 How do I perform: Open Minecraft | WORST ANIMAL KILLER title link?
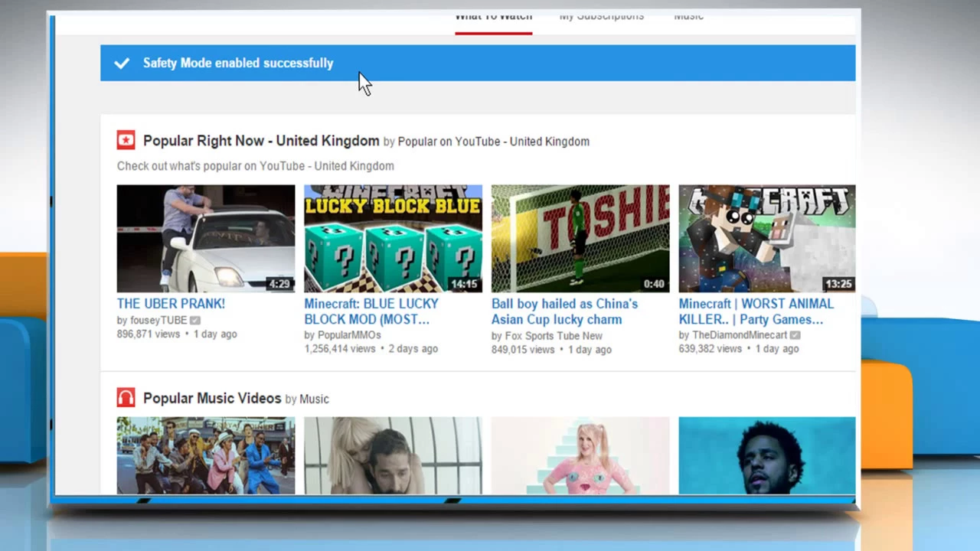(756, 311)
